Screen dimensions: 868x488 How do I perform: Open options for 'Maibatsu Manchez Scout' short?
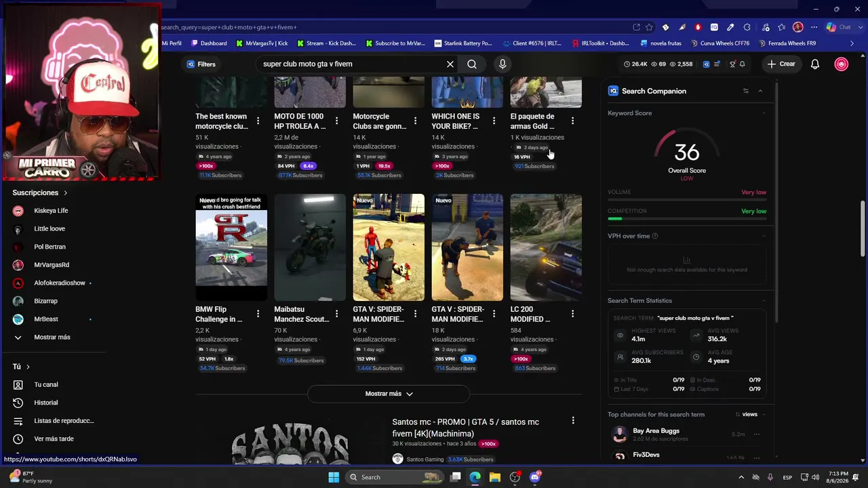336,314
